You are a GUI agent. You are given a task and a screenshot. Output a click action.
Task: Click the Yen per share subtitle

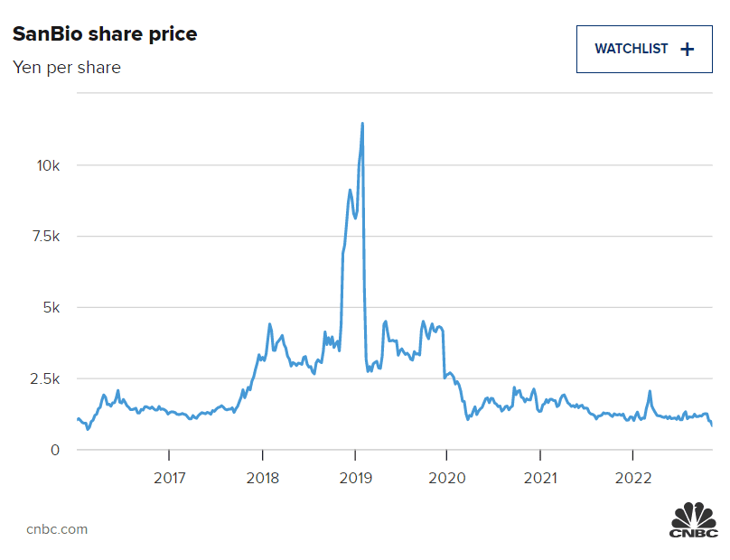click(67, 67)
